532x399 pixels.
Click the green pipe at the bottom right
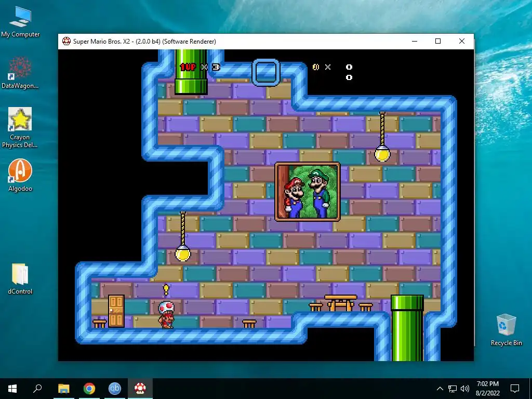(x=407, y=328)
